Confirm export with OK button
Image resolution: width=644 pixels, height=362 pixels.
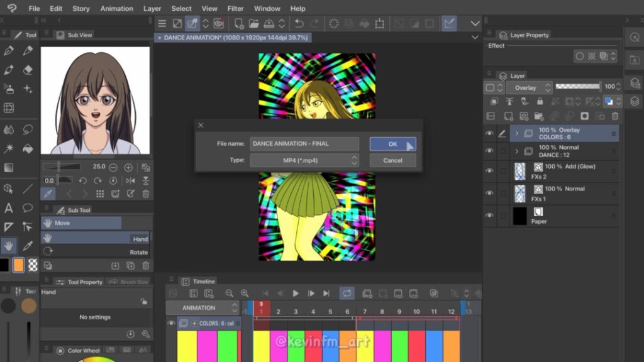(x=392, y=144)
